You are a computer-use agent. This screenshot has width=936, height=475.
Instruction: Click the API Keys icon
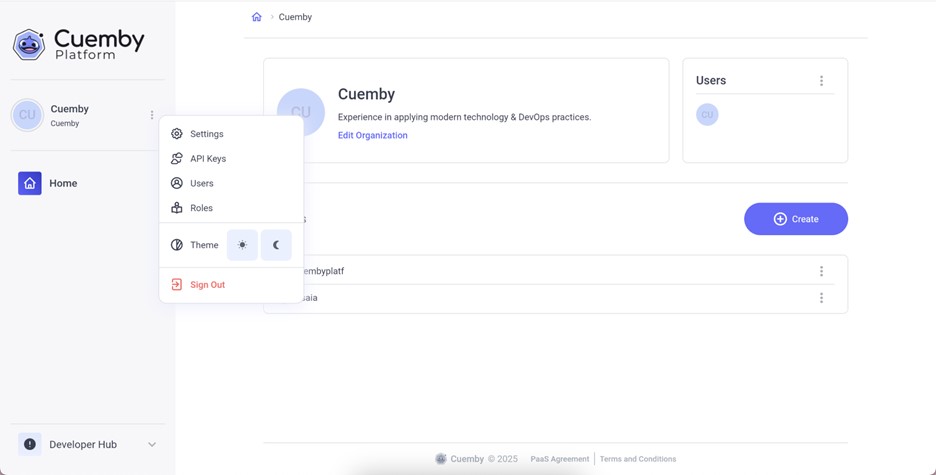click(177, 159)
